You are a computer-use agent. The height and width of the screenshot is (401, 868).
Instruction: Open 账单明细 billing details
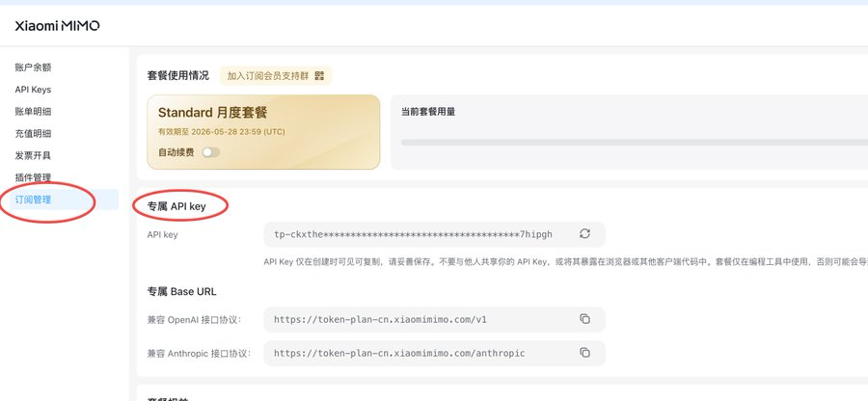[x=33, y=111]
